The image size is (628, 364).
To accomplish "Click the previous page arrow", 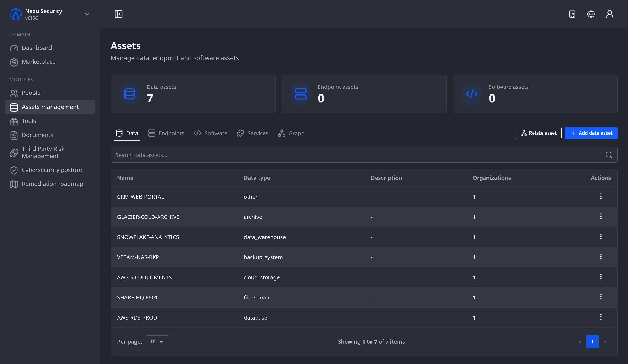I will (x=580, y=342).
